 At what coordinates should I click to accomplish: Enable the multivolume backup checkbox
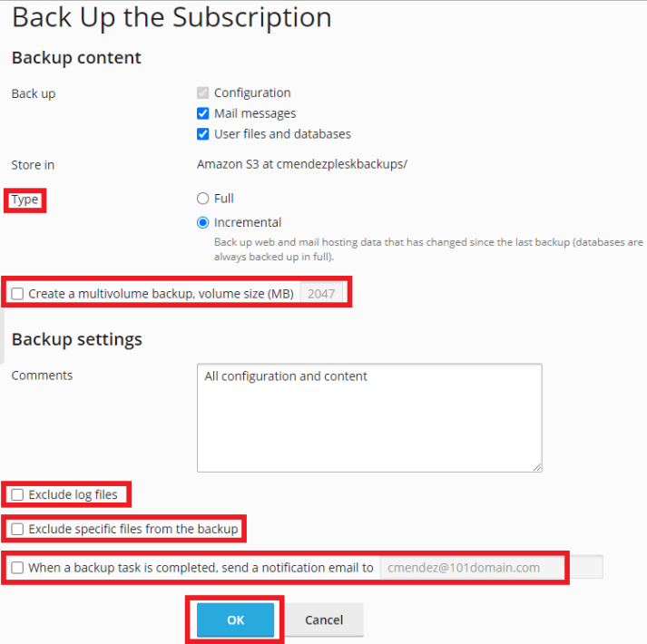coord(18,294)
